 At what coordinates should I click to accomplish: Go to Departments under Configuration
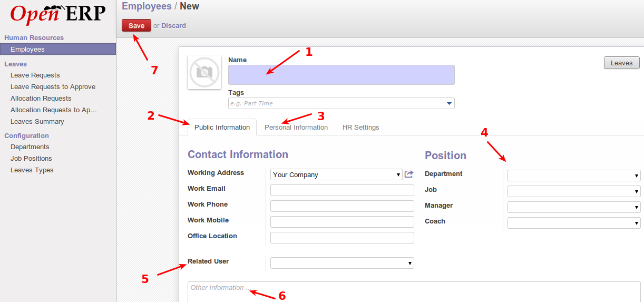click(30, 147)
